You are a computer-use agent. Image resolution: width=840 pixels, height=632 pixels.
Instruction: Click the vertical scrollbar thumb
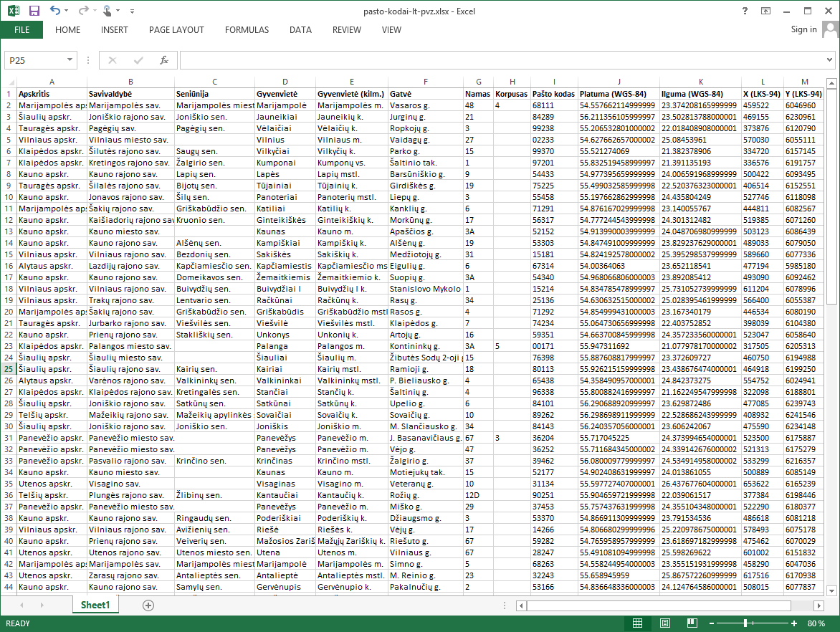pos(831,197)
